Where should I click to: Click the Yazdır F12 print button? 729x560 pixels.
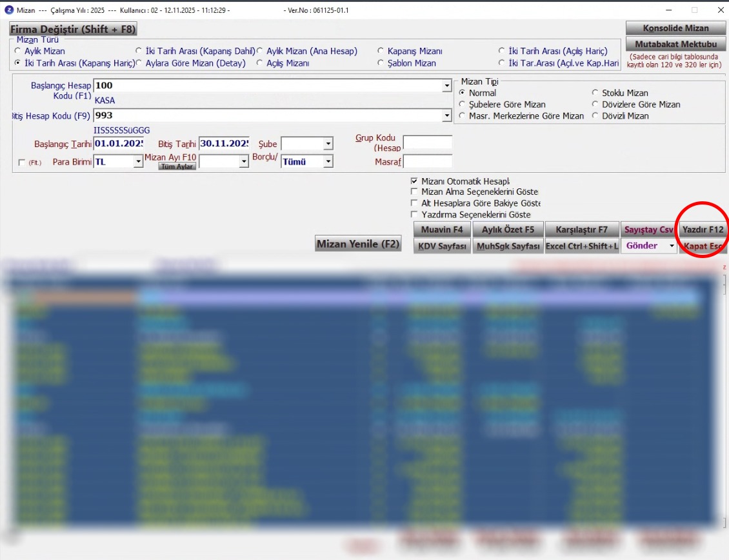coord(703,230)
